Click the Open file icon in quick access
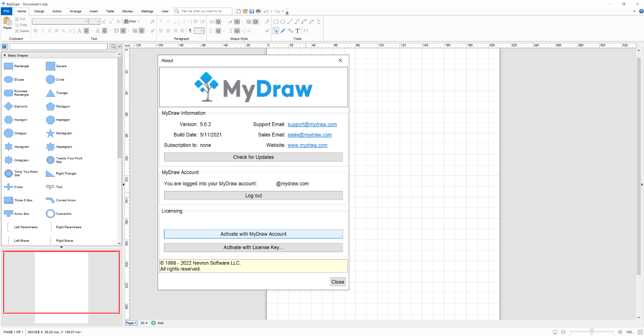The image size is (644, 336). click(245, 11)
